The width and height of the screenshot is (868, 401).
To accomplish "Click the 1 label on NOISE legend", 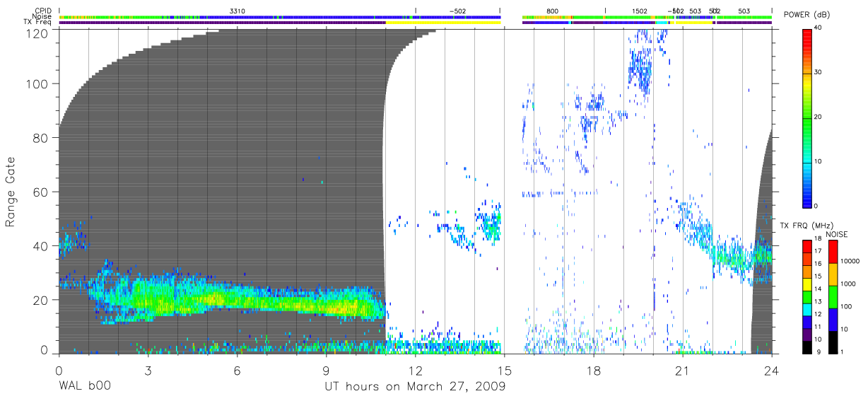I will tap(842, 351).
